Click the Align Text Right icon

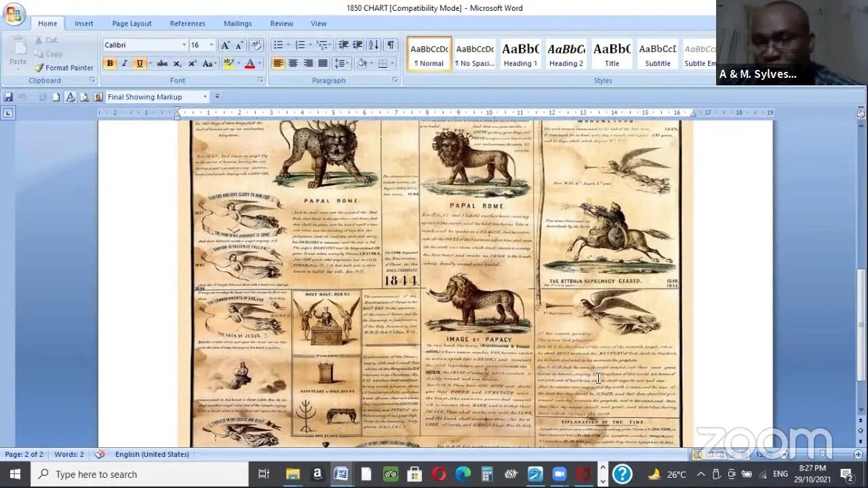308,63
